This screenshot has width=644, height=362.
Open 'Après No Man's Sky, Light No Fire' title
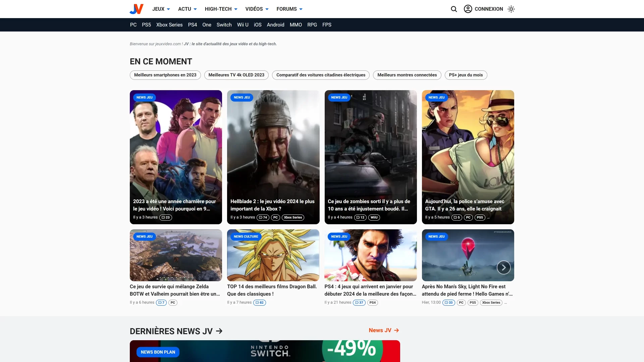pyautogui.click(x=467, y=290)
